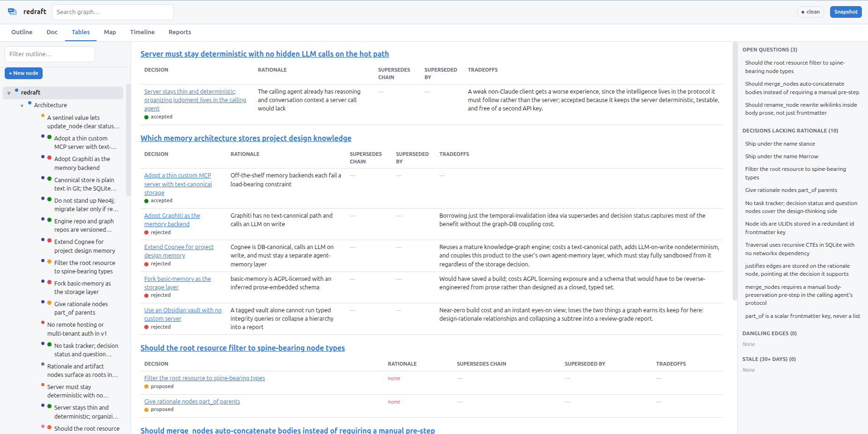Open the Map tab
The image size is (868, 434).
click(x=110, y=32)
